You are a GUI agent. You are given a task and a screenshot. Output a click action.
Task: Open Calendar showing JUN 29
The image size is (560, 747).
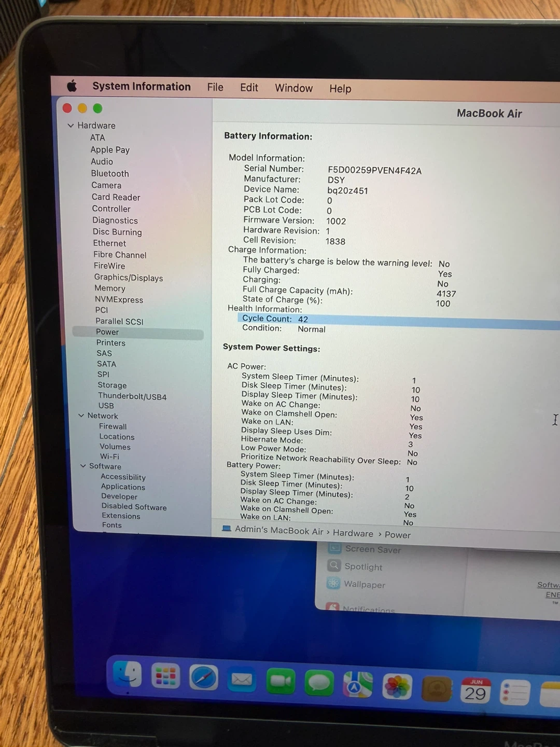[x=475, y=690]
